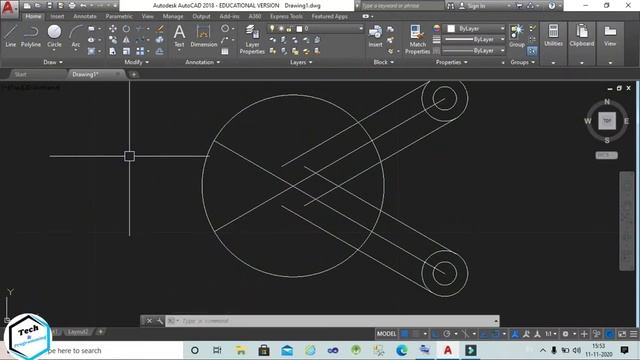Select the Text annotation tool
The image size is (640, 360).
[179, 36]
